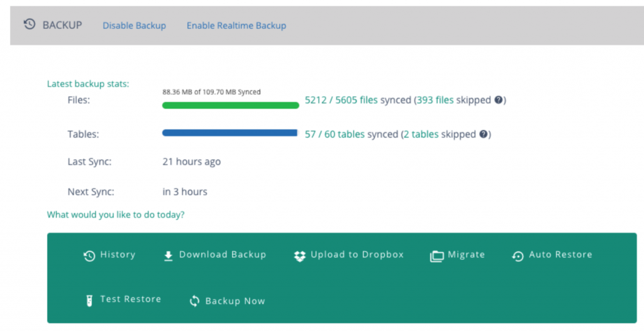Click the Backup Now sync arrows icon
Screen dimensions: 644x331
coord(195,301)
